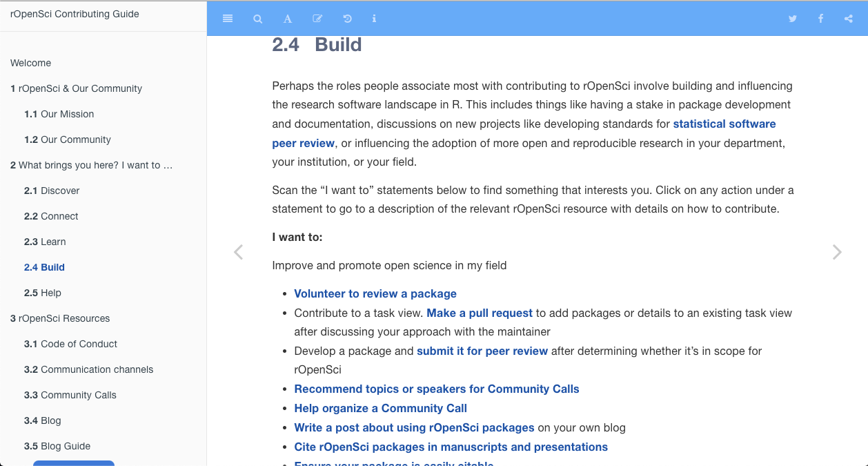868x466 pixels.
Task: Expand section 3 rOpenSci Resources
Action: coord(60,318)
